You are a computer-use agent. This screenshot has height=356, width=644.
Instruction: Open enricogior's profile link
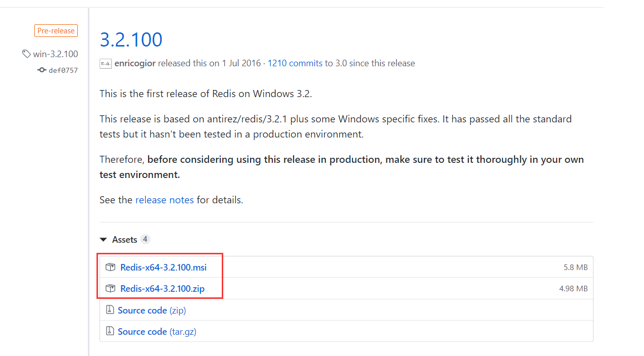pos(134,63)
